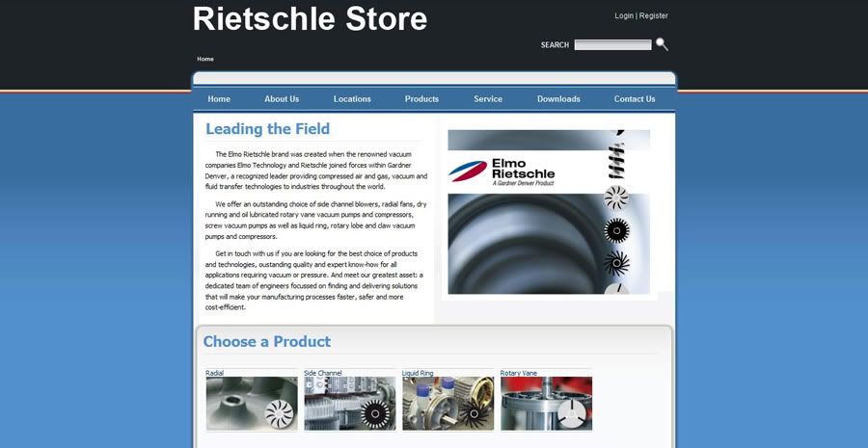868x448 pixels.
Task: Click the Rietschle Store site title
Action: click(310, 18)
